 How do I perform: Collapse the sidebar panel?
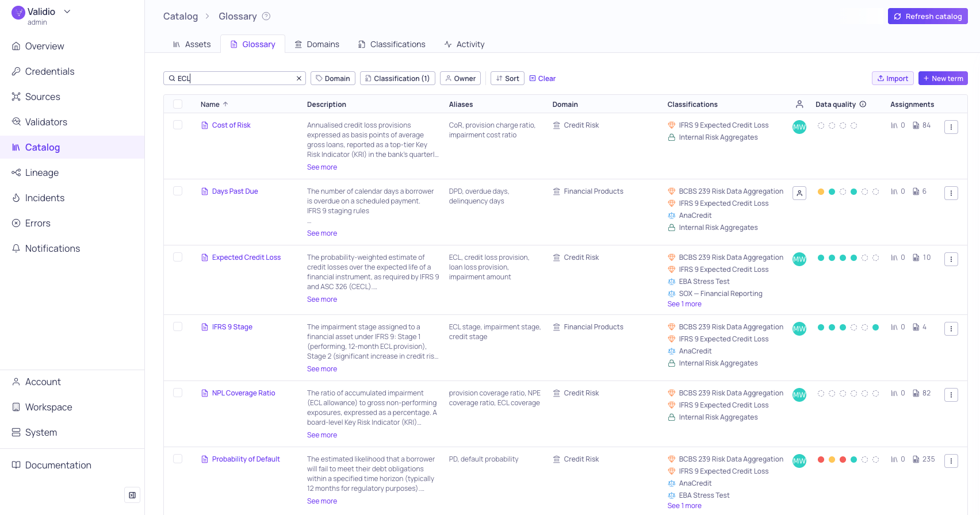132,495
